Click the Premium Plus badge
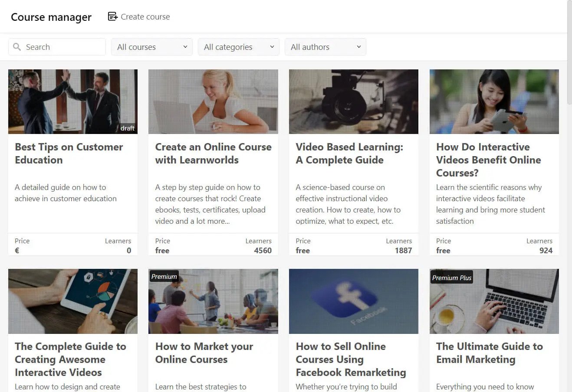 click(451, 278)
